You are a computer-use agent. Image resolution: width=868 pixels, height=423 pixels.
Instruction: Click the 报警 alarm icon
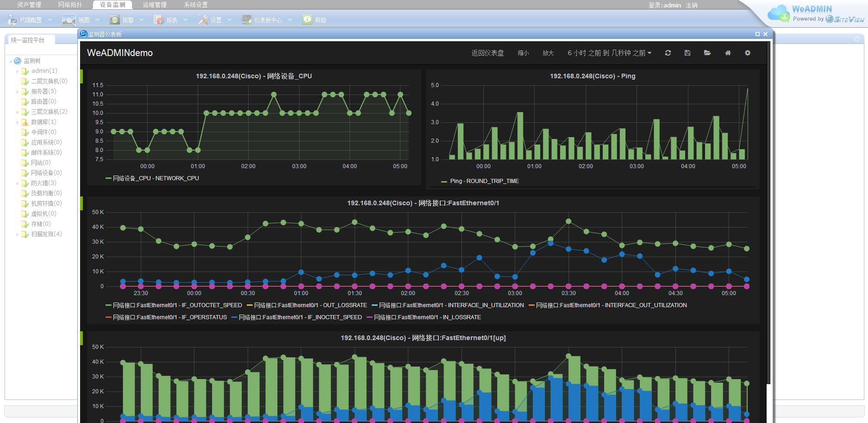[114, 20]
